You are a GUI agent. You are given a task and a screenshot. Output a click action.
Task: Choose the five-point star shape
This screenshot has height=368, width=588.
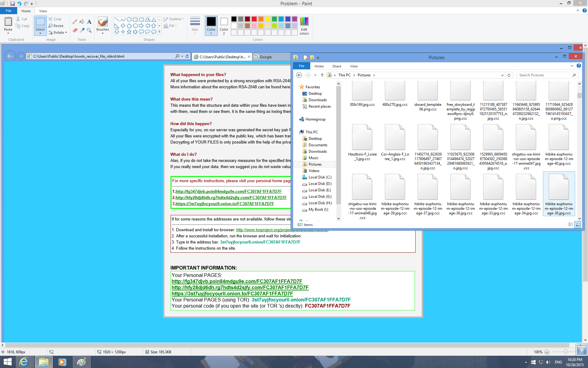click(129, 32)
